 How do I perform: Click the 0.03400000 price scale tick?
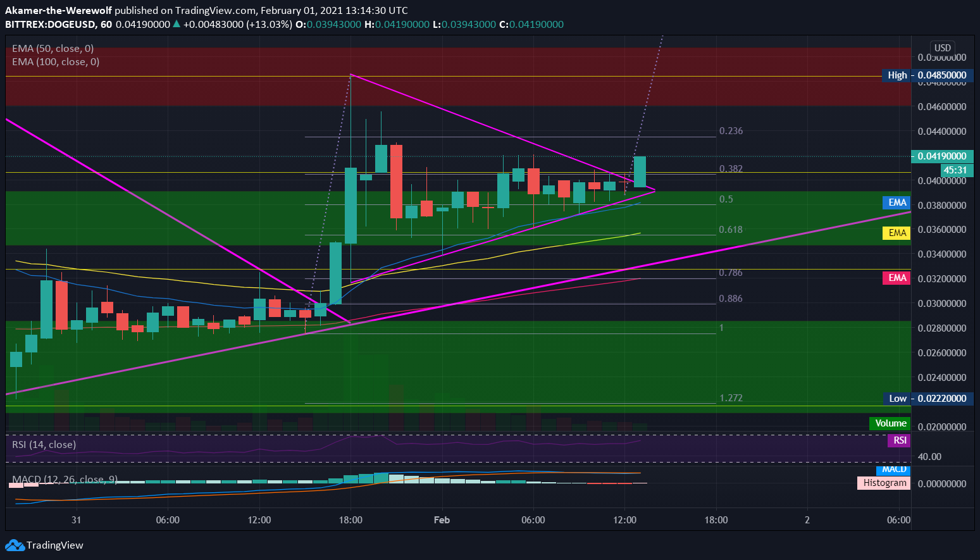click(942, 254)
